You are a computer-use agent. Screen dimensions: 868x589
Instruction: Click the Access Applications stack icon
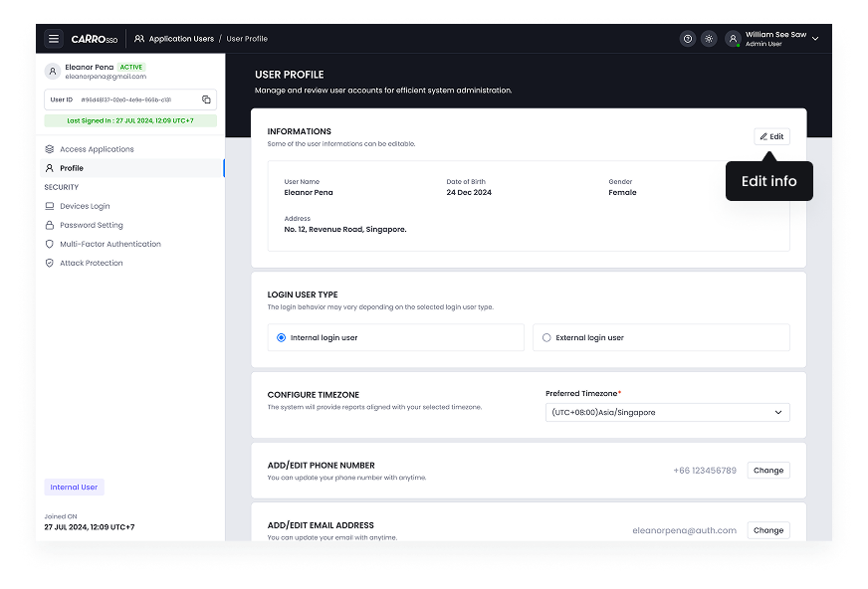[52, 147]
